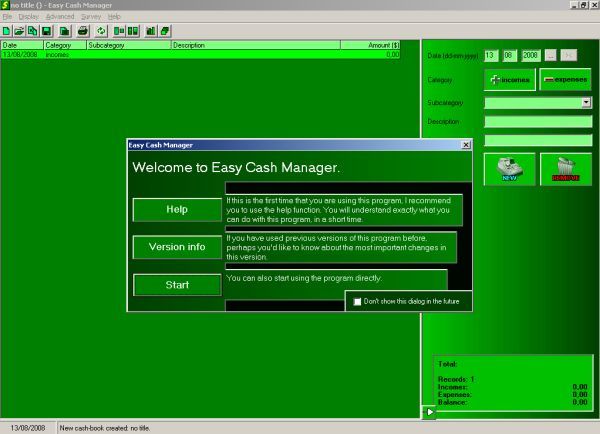Open the Display menu
This screenshot has width=600, height=434.
29,16
